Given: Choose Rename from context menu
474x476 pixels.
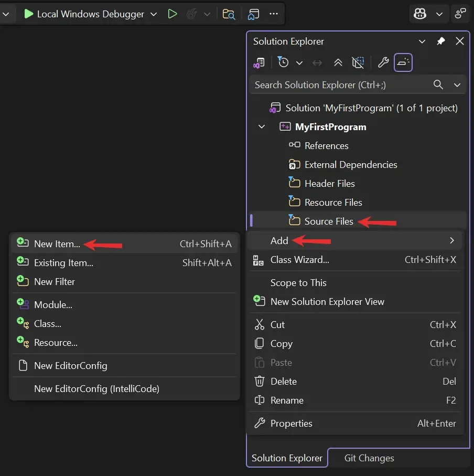Looking at the screenshot, I should [355, 400].
